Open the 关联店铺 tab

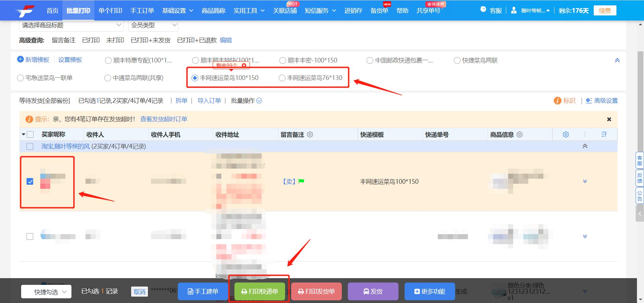pos(285,11)
